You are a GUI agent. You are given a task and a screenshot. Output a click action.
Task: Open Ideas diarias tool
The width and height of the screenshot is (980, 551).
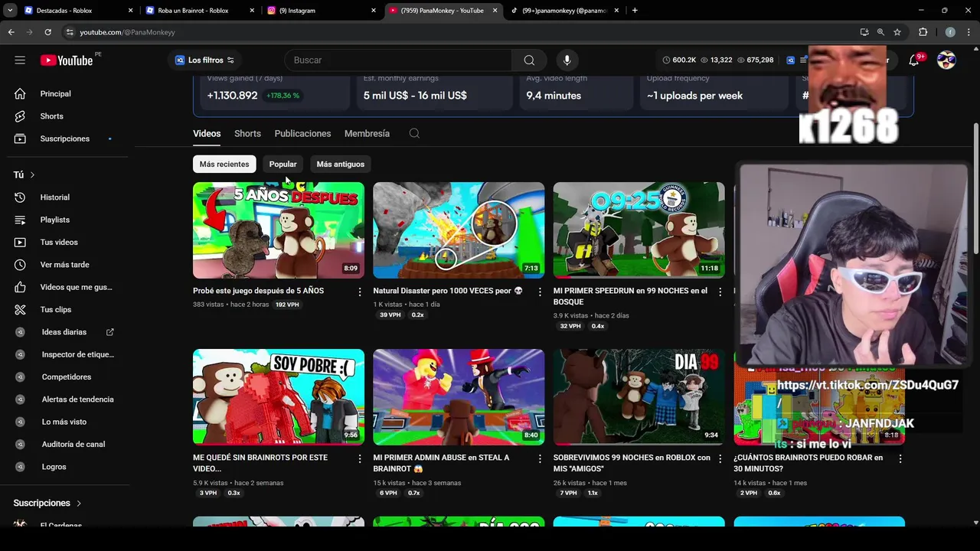coord(65,332)
